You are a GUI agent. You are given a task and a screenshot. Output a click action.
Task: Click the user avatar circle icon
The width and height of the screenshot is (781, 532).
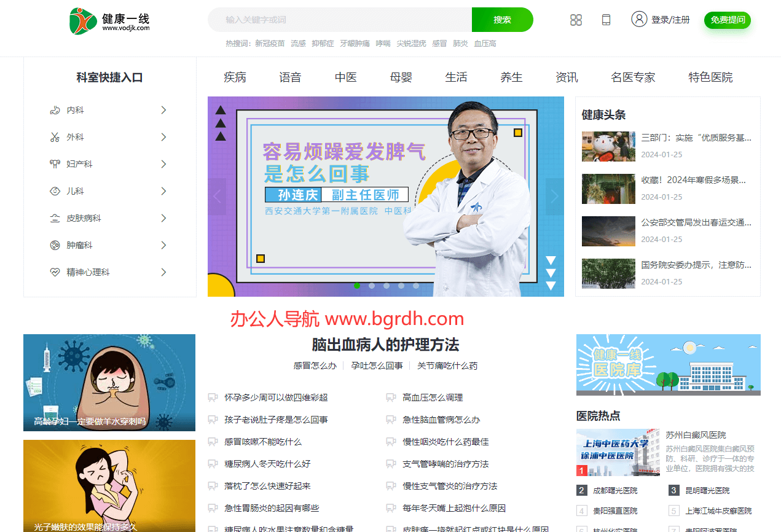[639, 19]
